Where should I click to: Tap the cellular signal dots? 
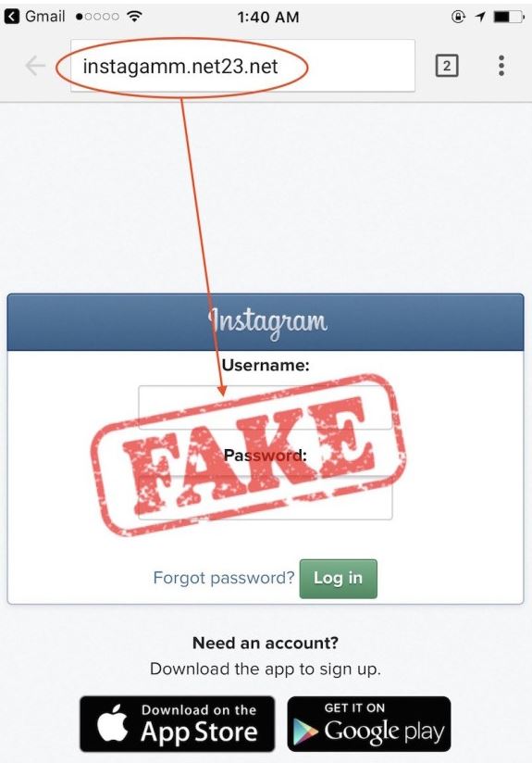(97, 17)
